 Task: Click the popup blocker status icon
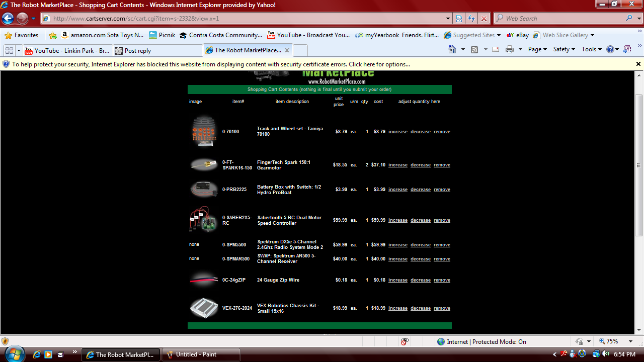405,341
